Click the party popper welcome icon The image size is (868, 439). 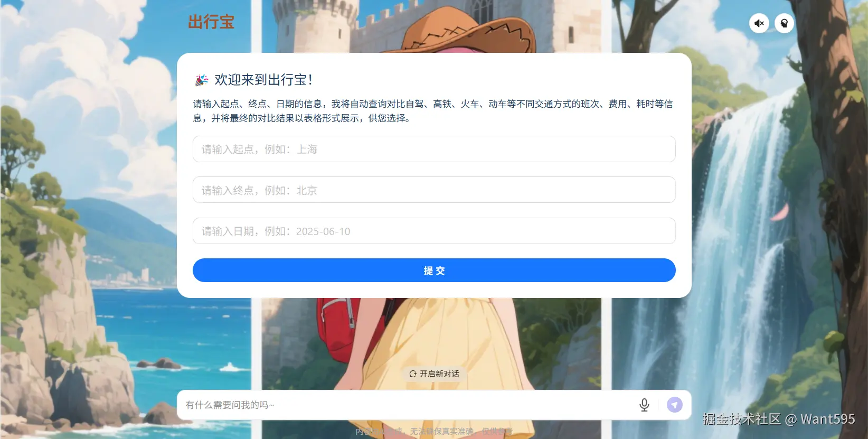click(x=202, y=80)
